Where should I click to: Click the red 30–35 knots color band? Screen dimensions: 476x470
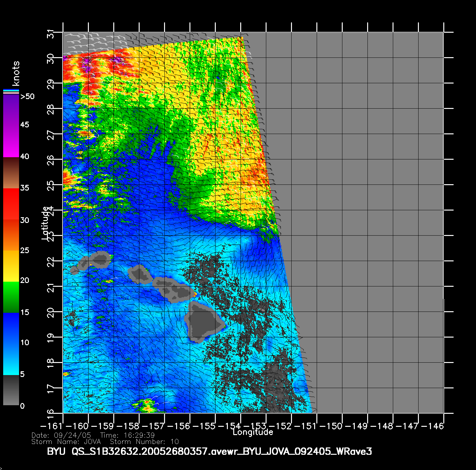click(11, 204)
